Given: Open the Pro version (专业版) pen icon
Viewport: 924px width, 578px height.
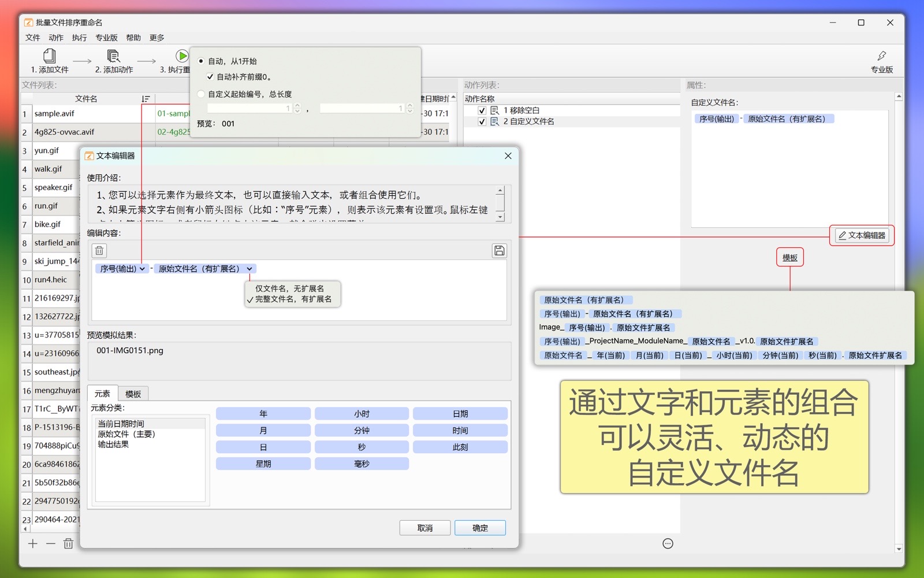Looking at the screenshot, I should tap(881, 56).
